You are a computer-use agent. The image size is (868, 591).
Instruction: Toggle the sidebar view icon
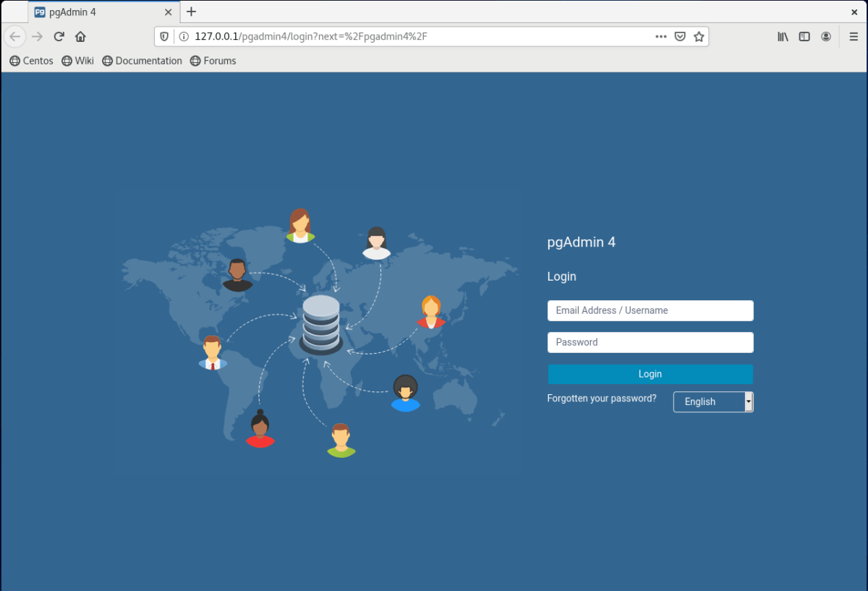pos(804,36)
